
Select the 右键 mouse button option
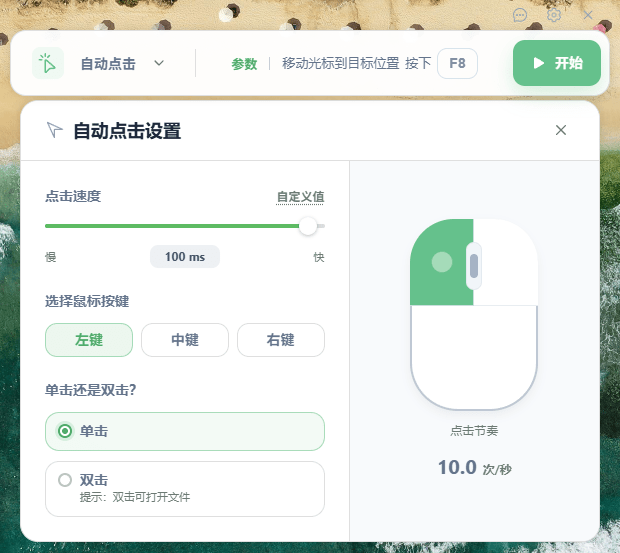281,340
